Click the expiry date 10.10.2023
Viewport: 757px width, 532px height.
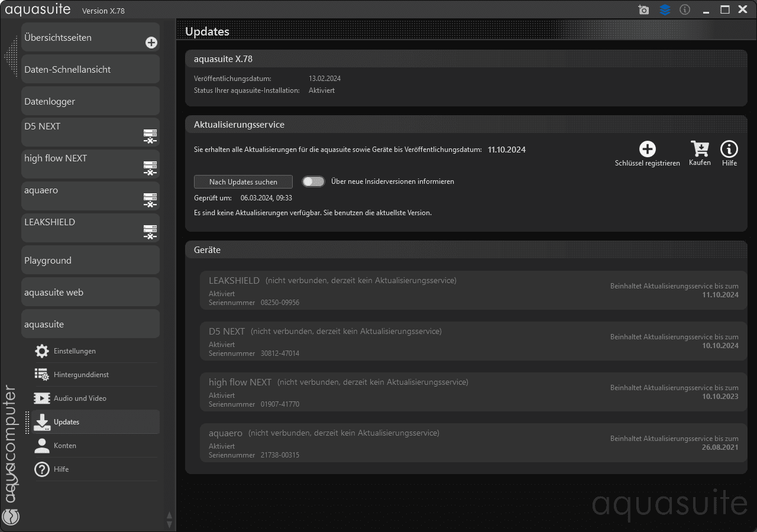[720, 397]
